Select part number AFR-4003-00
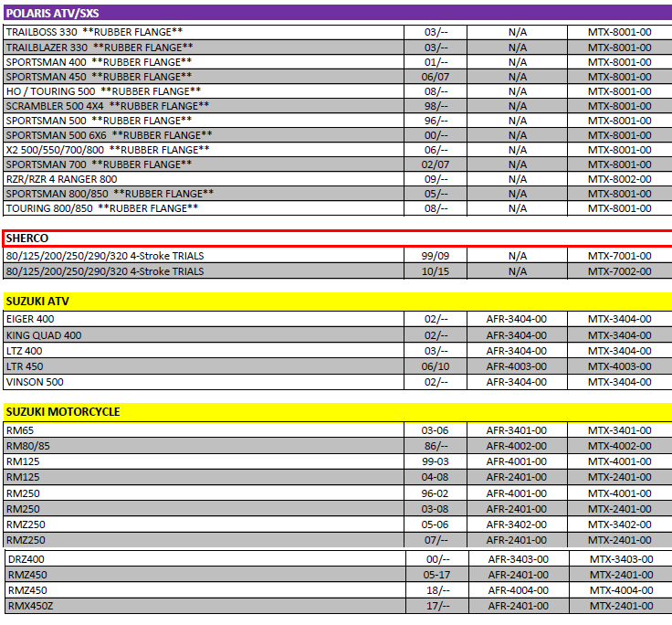The height and width of the screenshot is (625, 672). tap(517, 366)
